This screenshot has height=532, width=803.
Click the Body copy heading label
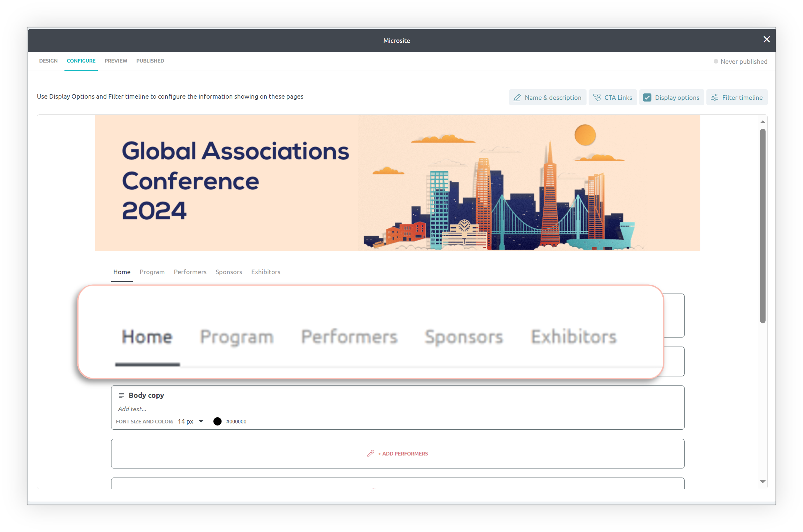[x=146, y=395]
